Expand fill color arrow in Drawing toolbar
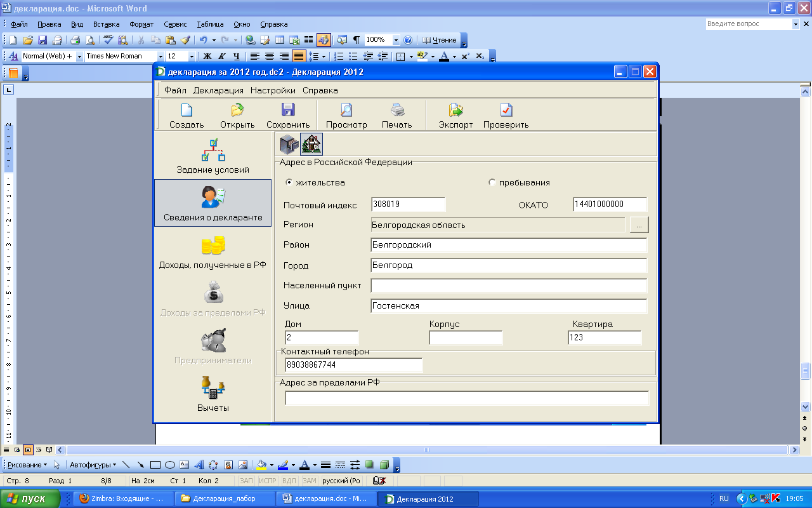Screen dimensions: 812x508 [x=271, y=465]
